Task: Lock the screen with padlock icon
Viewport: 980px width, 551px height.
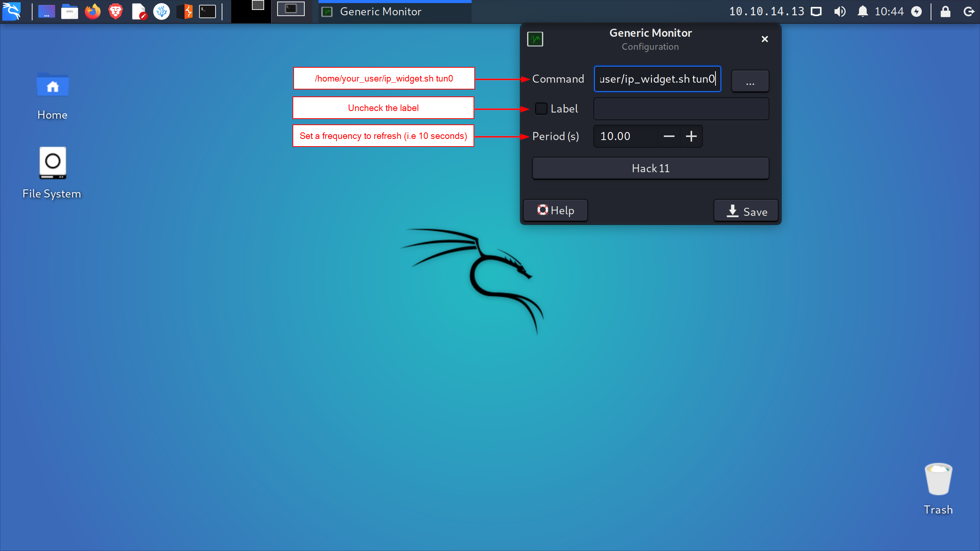Action: click(x=946, y=11)
